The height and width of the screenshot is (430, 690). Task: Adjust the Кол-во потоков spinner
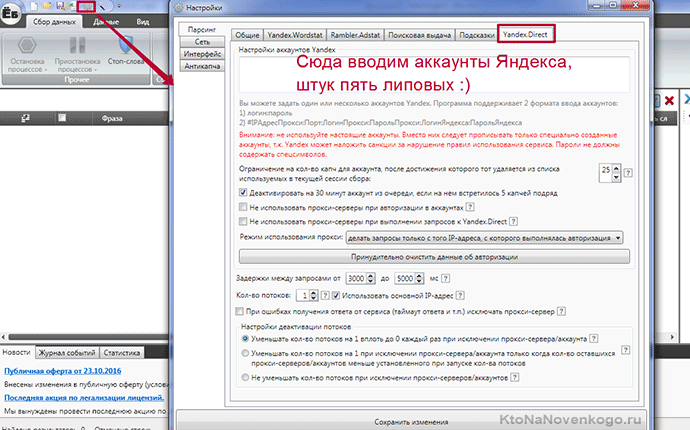[x=307, y=295]
